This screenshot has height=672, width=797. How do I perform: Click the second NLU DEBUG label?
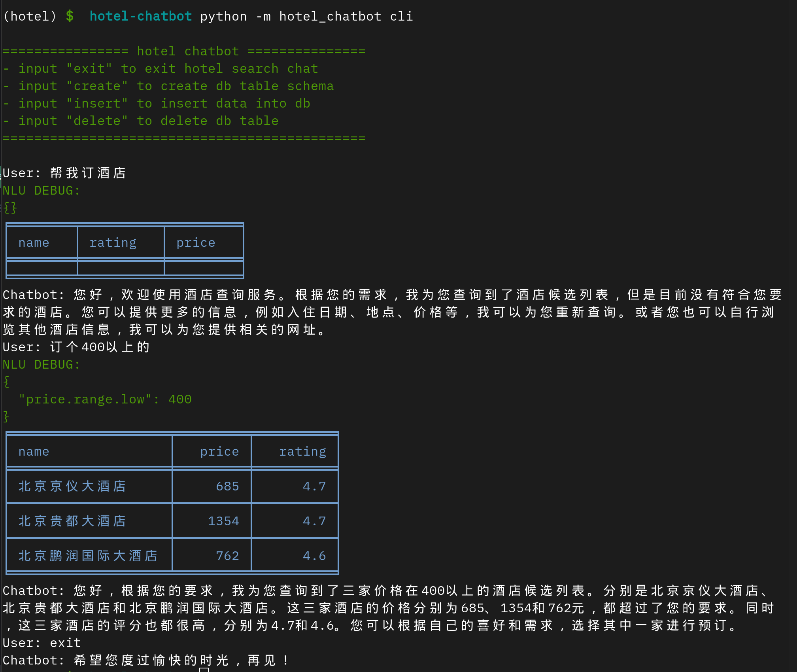coord(42,364)
